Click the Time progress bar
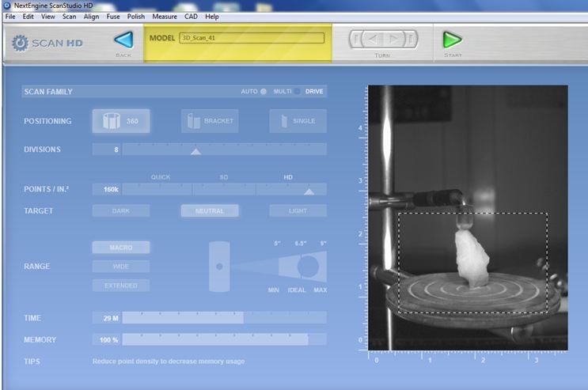 point(224,318)
